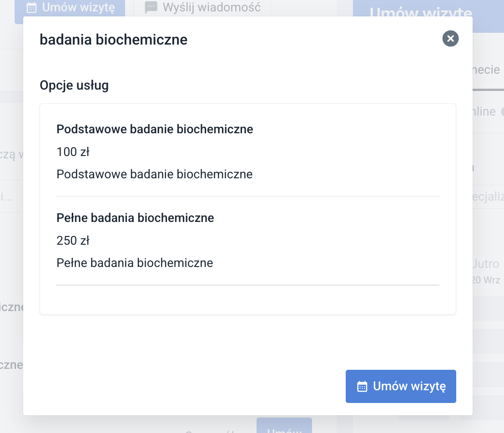504x433 pixels.
Task: Click the 250 zł price label
Action: [x=73, y=240]
